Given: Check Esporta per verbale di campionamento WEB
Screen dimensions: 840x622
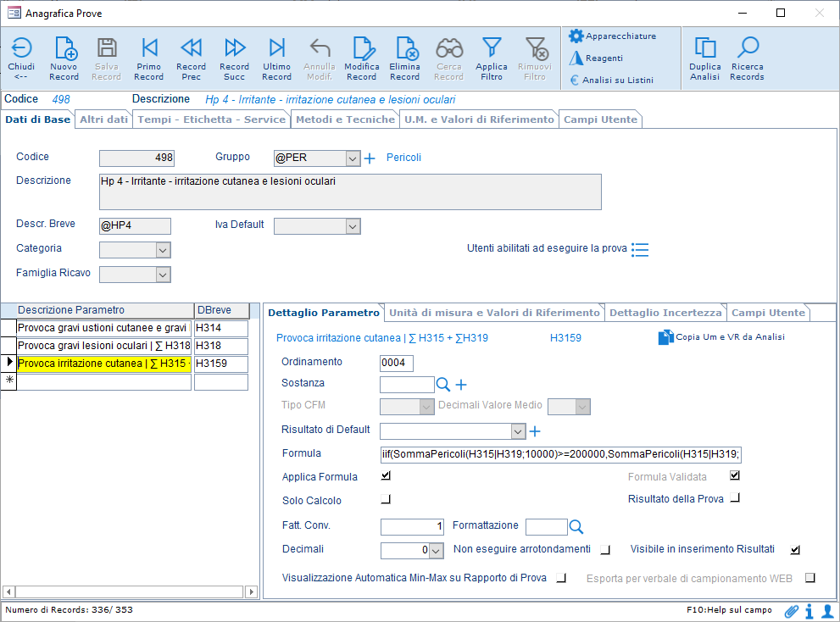Looking at the screenshot, I should pyautogui.click(x=810, y=578).
